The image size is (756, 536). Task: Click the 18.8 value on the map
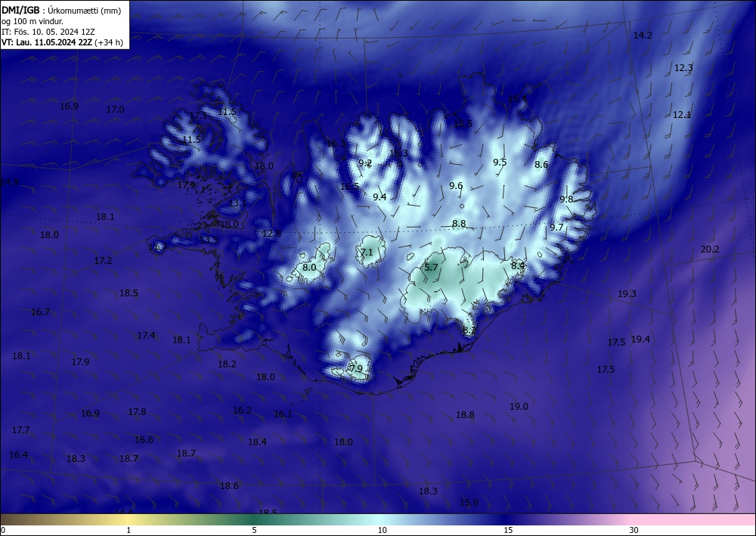[465, 414]
